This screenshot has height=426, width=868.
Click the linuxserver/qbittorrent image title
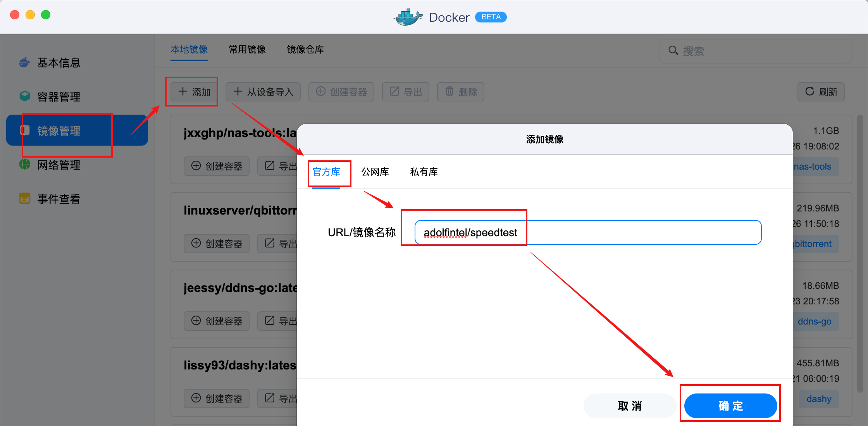click(x=240, y=210)
